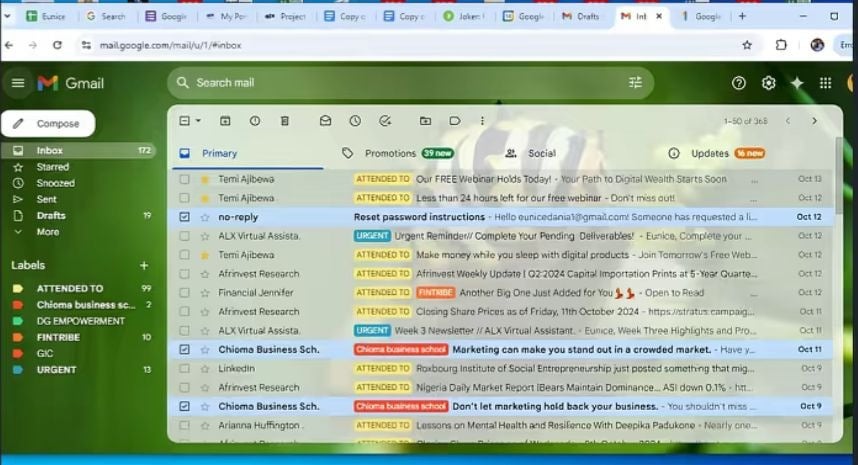The image size is (858, 465).
Task: Open the More options three-dot menu
Action: coord(482,121)
